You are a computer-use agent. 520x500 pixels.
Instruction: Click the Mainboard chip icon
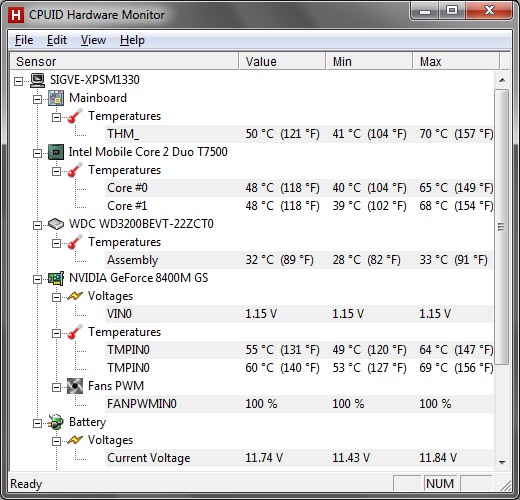[56, 98]
